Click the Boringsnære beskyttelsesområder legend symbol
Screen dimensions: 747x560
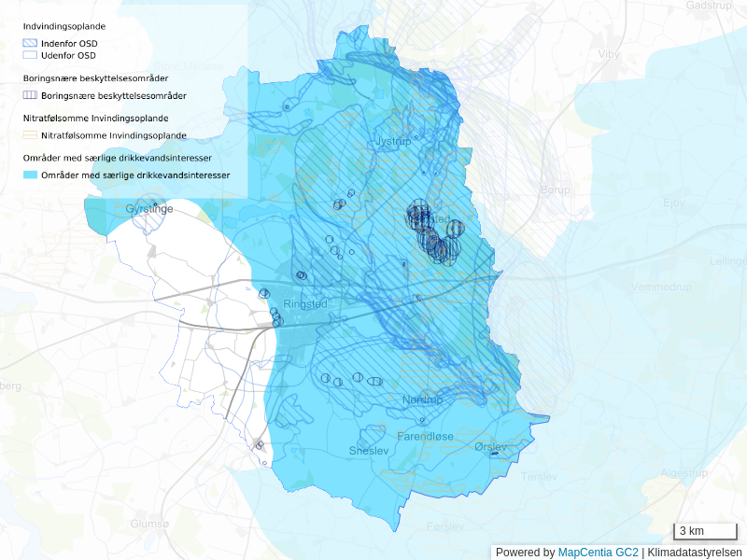(30, 95)
